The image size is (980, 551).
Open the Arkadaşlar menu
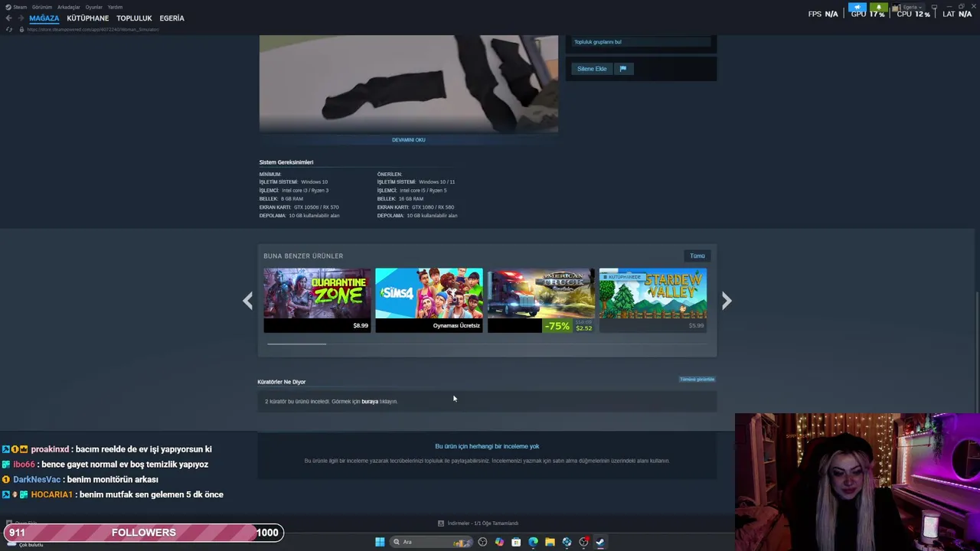69,7
